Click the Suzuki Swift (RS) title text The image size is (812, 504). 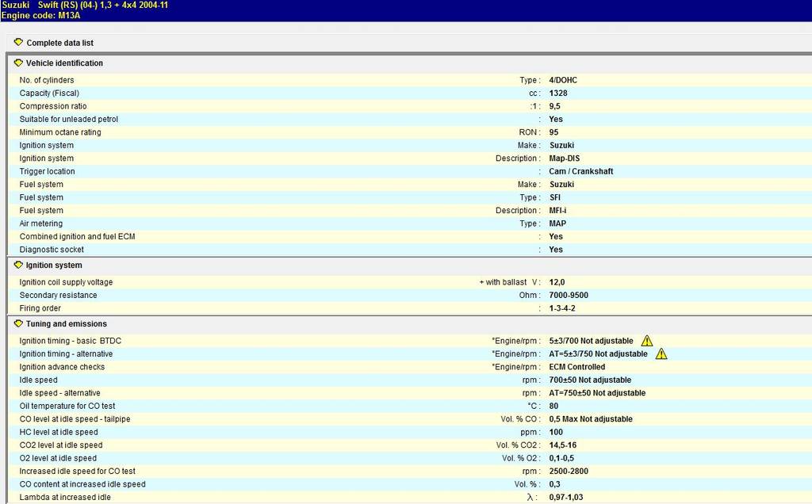coord(85,6)
